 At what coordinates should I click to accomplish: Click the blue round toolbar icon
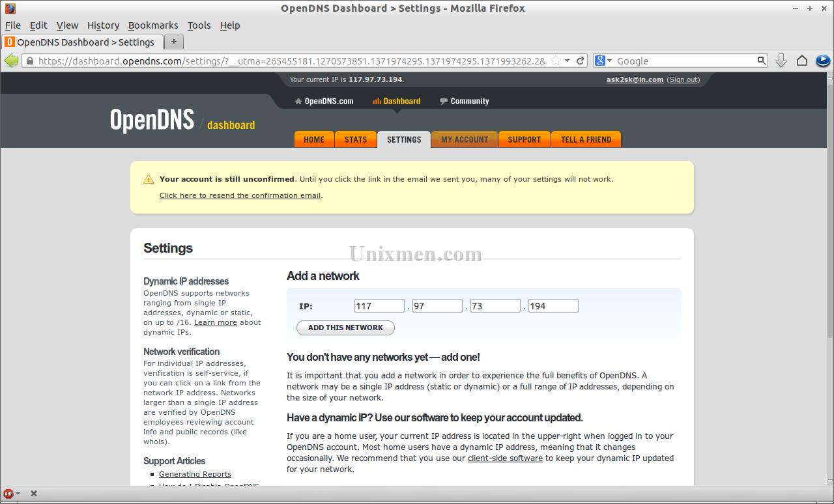click(823, 61)
